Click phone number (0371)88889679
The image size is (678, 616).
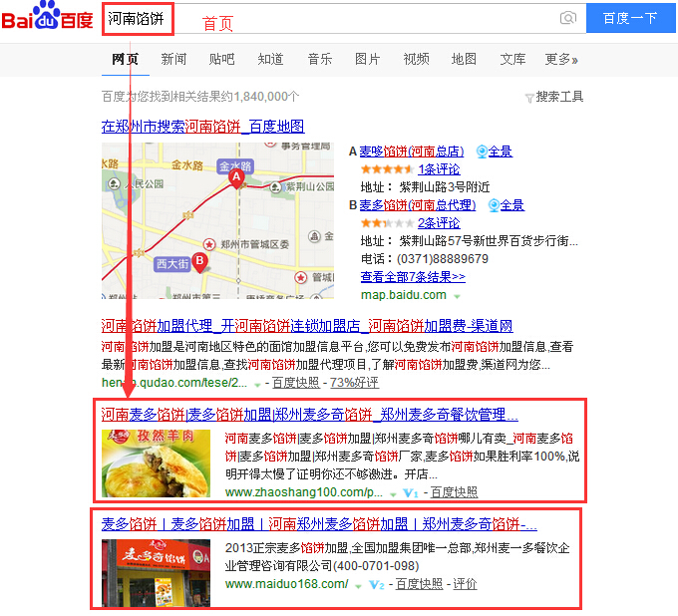443,259
